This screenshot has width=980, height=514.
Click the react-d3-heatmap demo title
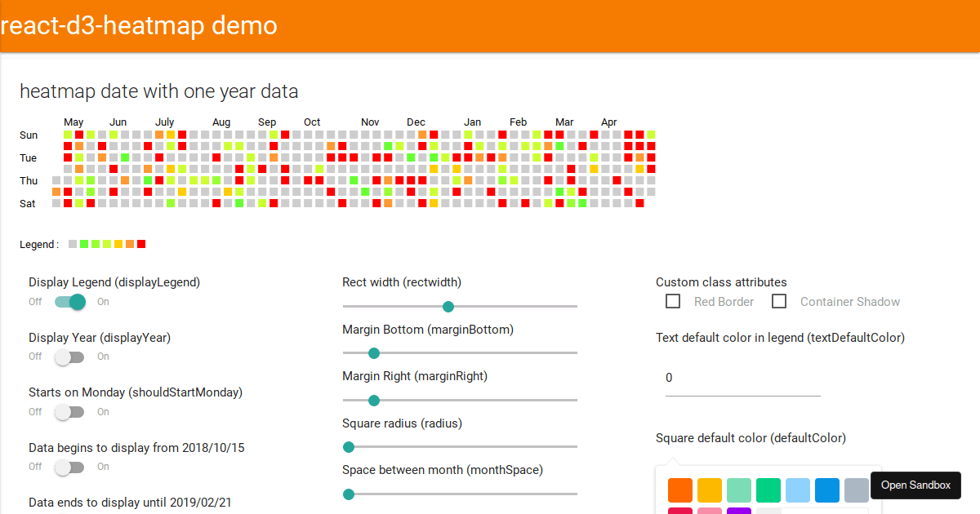click(x=139, y=25)
